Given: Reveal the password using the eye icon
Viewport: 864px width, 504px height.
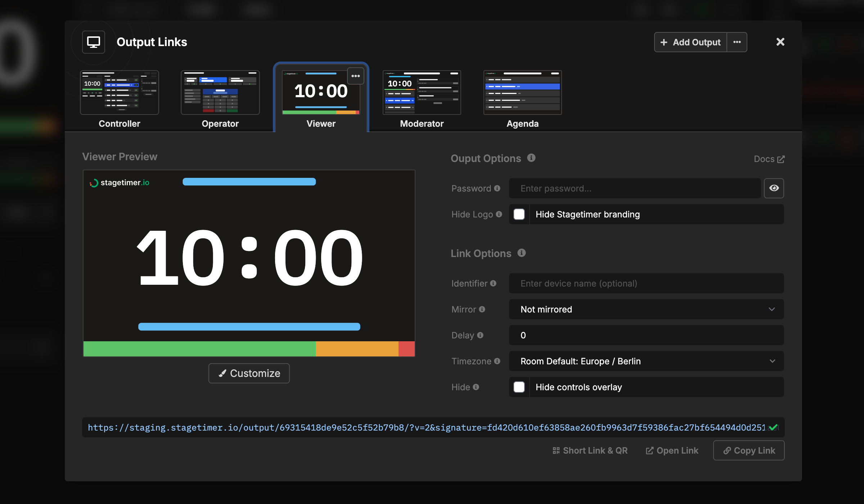Looking at the screenshot, I should click(x=774, y=188).
